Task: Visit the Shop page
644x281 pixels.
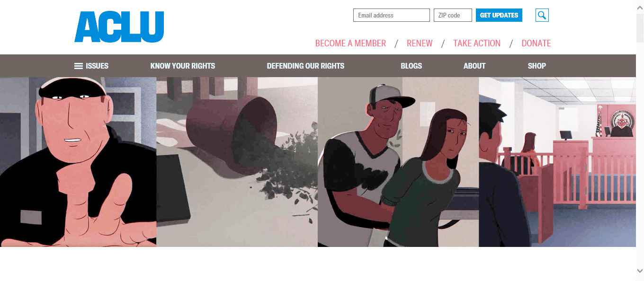Action: click(x=537, y=66)
